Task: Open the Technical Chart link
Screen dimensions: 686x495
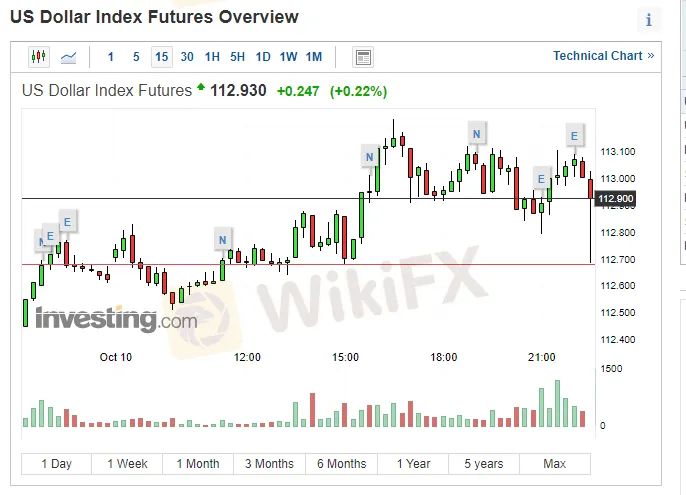Action: click(603, 56)
